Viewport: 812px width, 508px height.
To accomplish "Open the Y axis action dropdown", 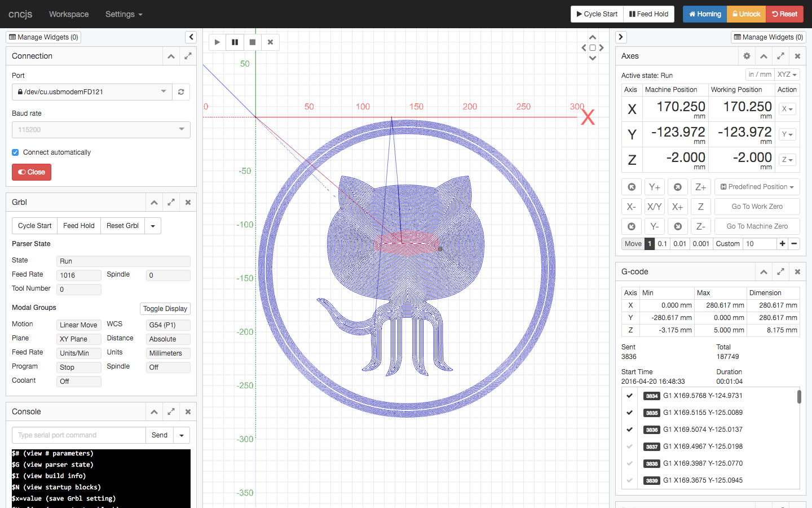I will point(787,134).
